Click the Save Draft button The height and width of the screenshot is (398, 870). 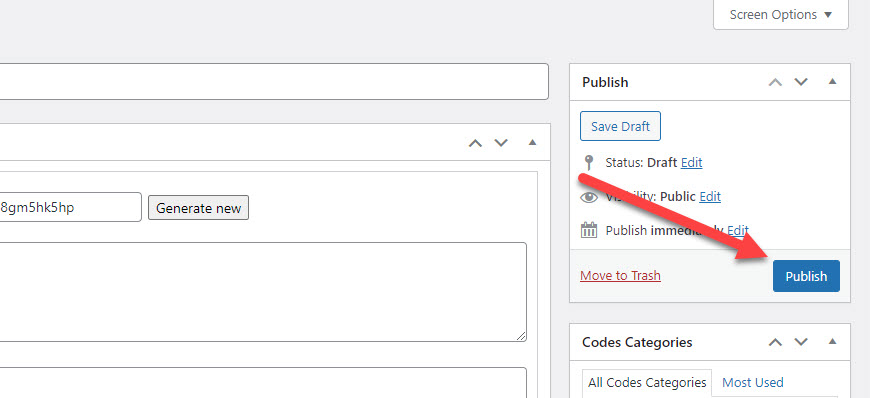point(620,126)
